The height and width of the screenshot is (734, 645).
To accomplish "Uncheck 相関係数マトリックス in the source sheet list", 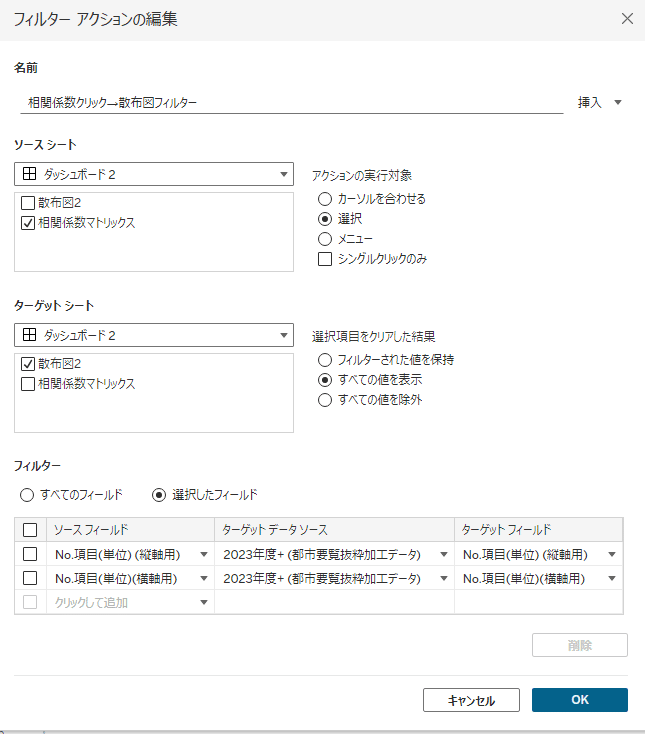I will point(28,223).
